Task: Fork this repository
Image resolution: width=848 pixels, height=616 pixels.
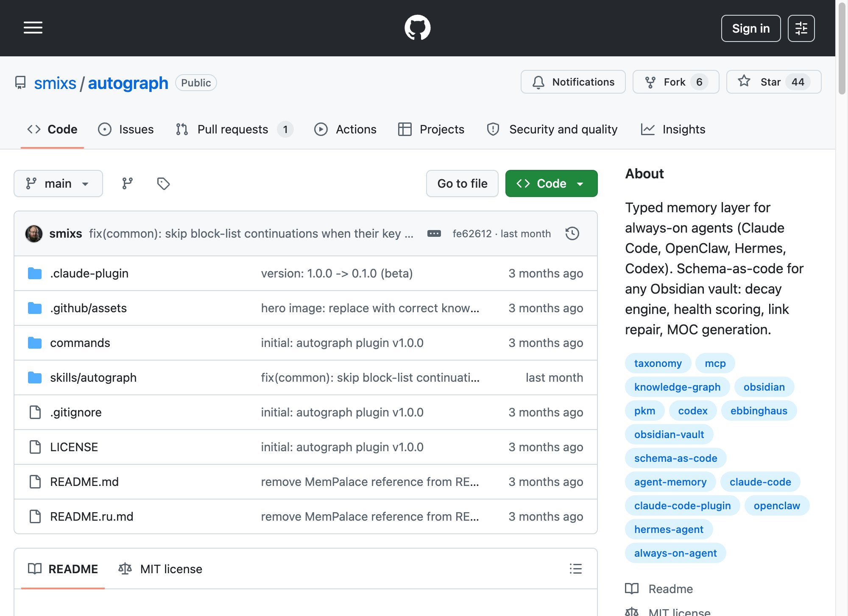Action: [676, 82]
